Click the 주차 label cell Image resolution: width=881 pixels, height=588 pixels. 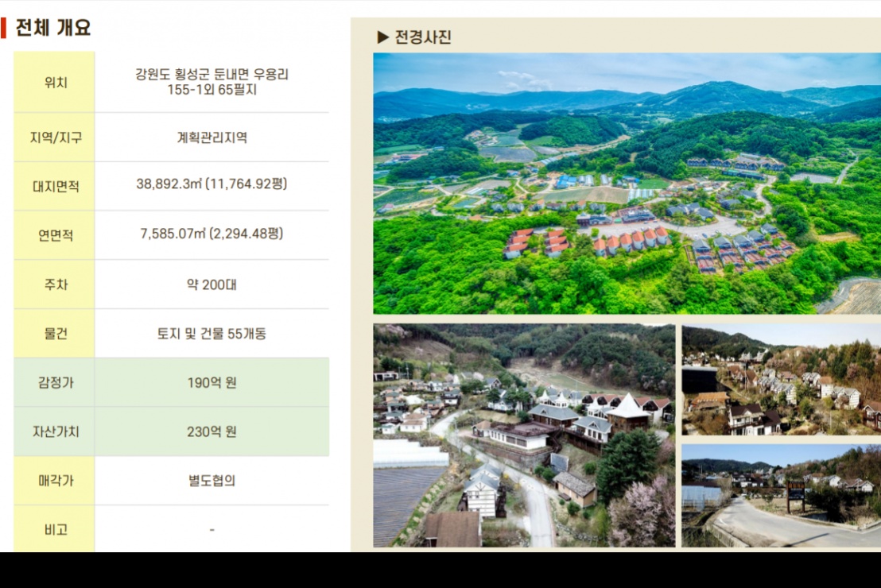[x=55, y=284]
